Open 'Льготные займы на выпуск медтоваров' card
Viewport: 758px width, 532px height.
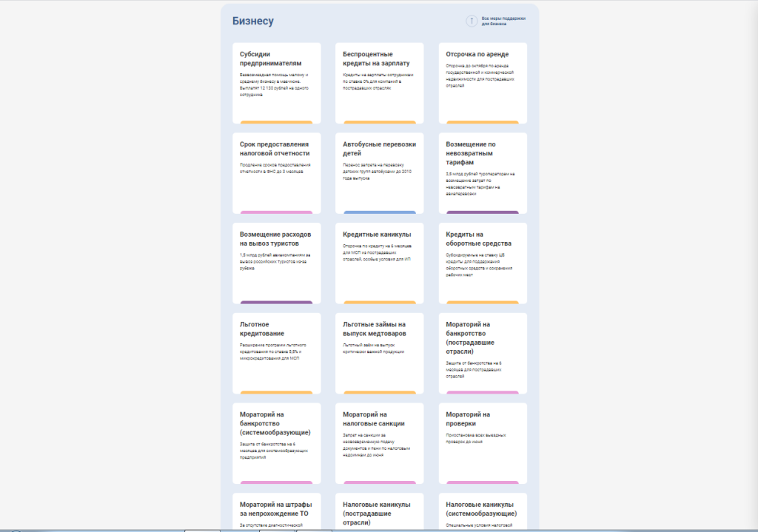[x=379, y=353]
